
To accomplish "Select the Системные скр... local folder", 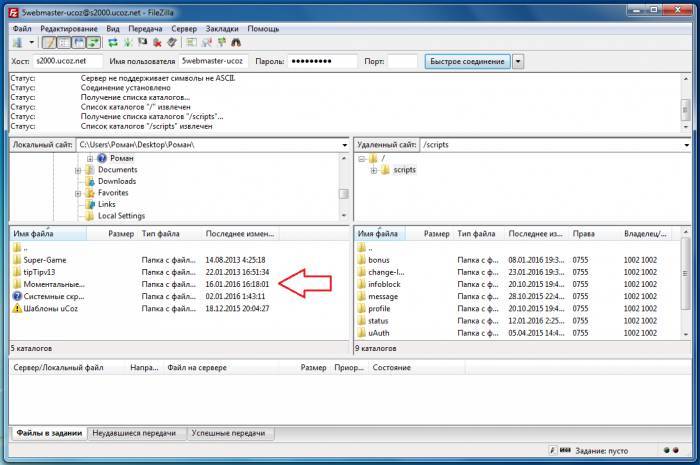I will 54,296.
